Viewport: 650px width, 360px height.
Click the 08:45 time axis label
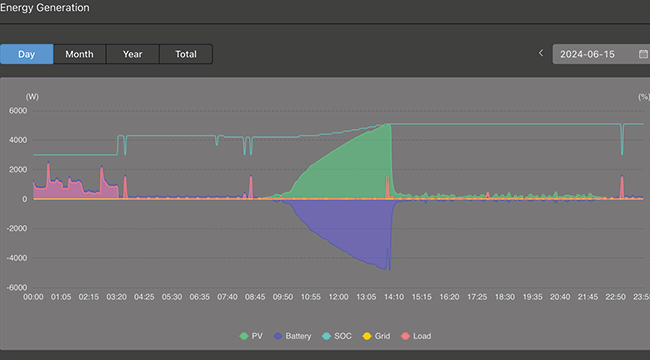click(x=255, y=297)
